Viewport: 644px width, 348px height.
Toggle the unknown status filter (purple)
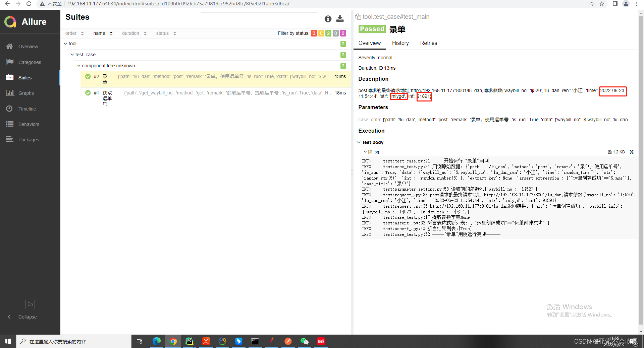click(343, 33)
